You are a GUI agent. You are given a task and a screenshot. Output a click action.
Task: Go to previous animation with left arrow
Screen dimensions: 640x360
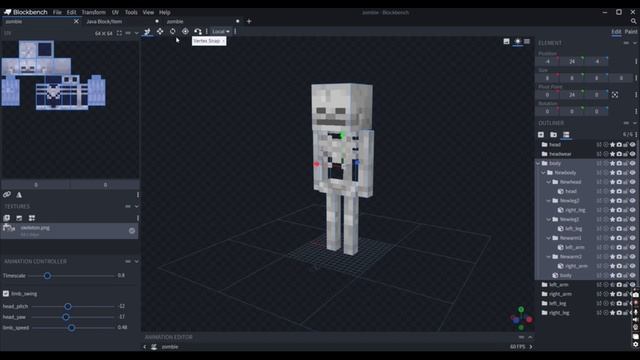(144, 347)
